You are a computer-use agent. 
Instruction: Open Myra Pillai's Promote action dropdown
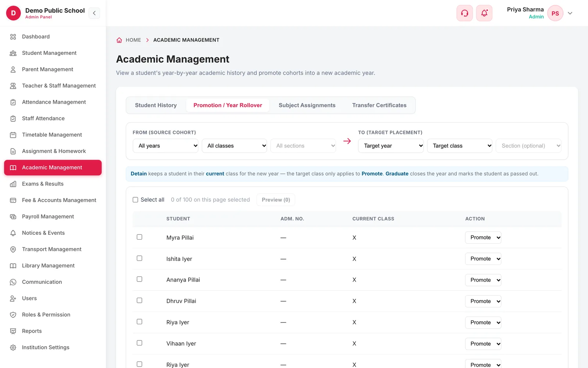click(x=483, y=238)
